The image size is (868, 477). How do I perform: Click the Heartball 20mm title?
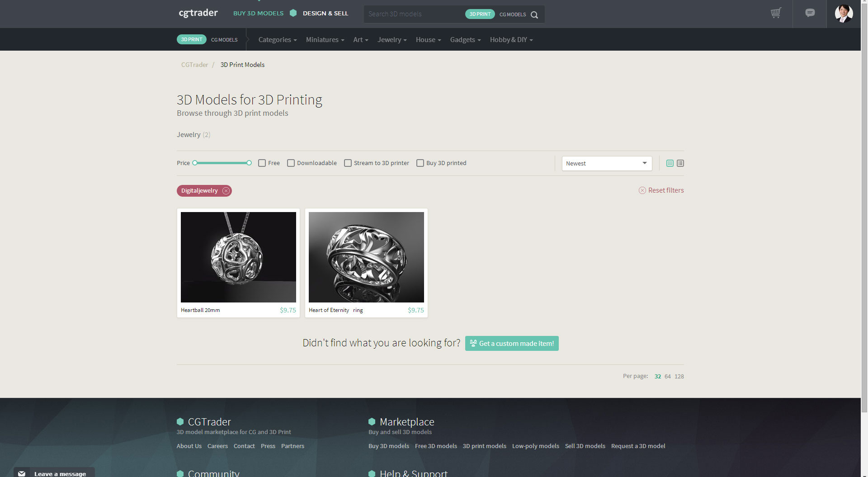200,310
